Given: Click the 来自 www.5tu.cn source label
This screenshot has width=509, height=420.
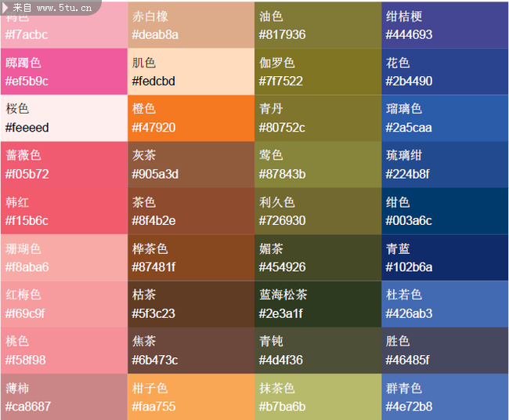Looking at the screenshot, I should [x=47, y=7].
